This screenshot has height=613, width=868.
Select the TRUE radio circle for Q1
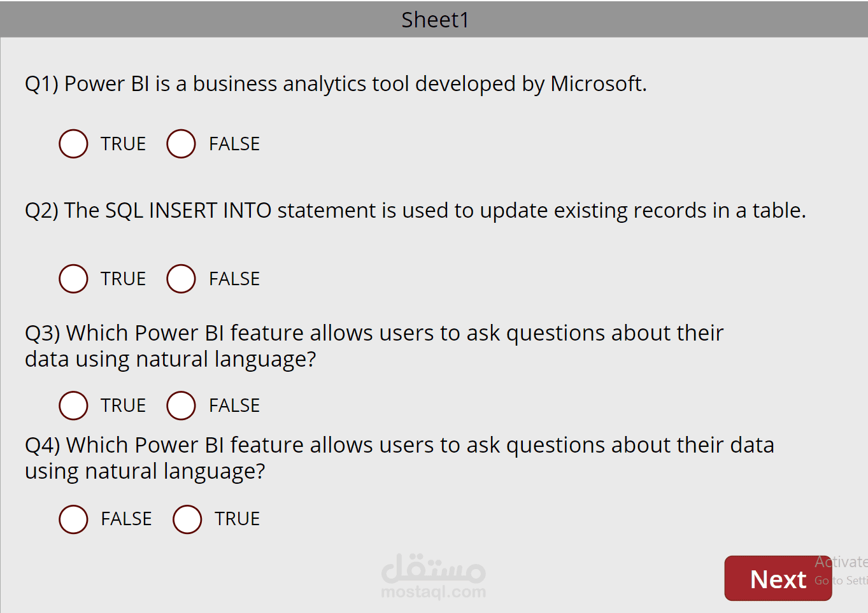[x=73, y=144]
